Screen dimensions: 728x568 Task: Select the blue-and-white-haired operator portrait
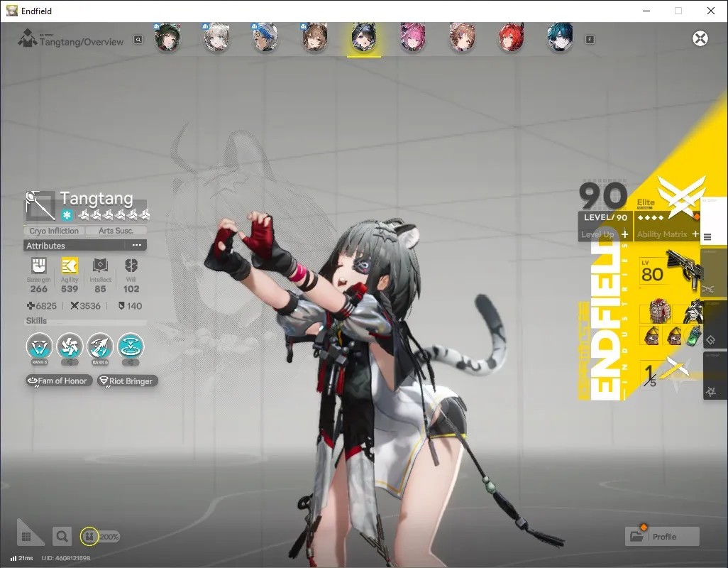coord(265,37)
